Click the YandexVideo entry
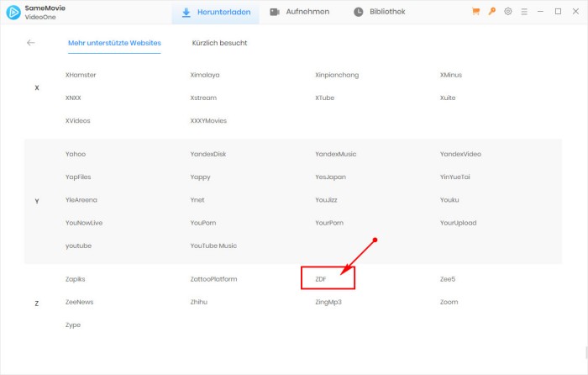The height and width of the screenshot is (375, 588). [460, 154]
